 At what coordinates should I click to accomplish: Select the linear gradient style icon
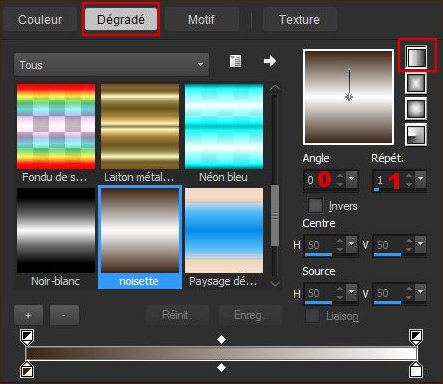[x=416, y=57]
